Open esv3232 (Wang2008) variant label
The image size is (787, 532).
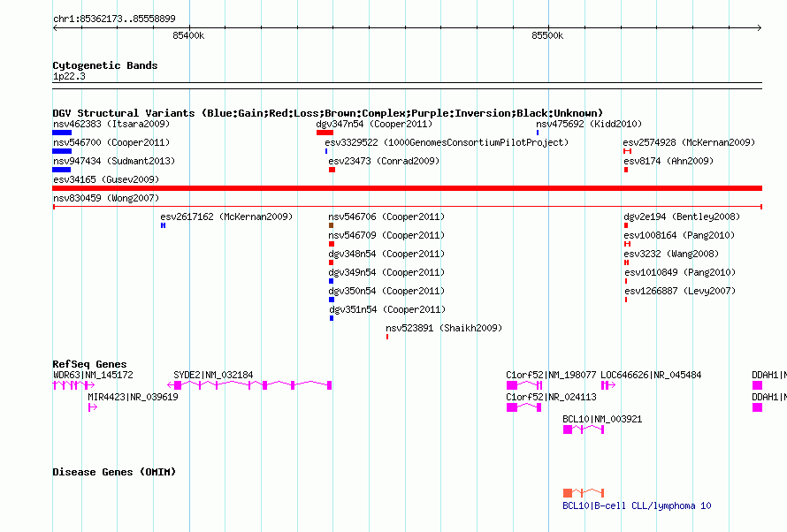(671, 254)
